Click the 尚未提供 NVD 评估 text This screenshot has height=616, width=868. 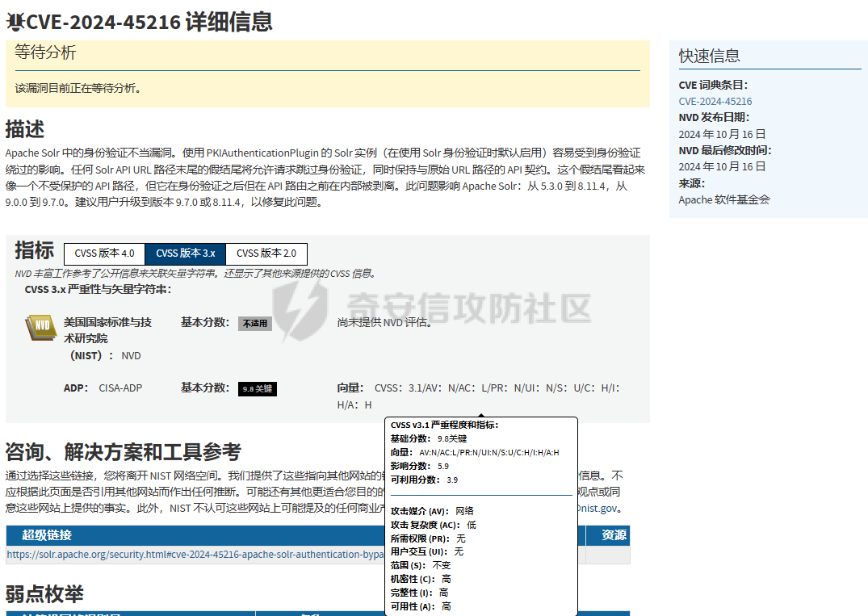(384, 323)
